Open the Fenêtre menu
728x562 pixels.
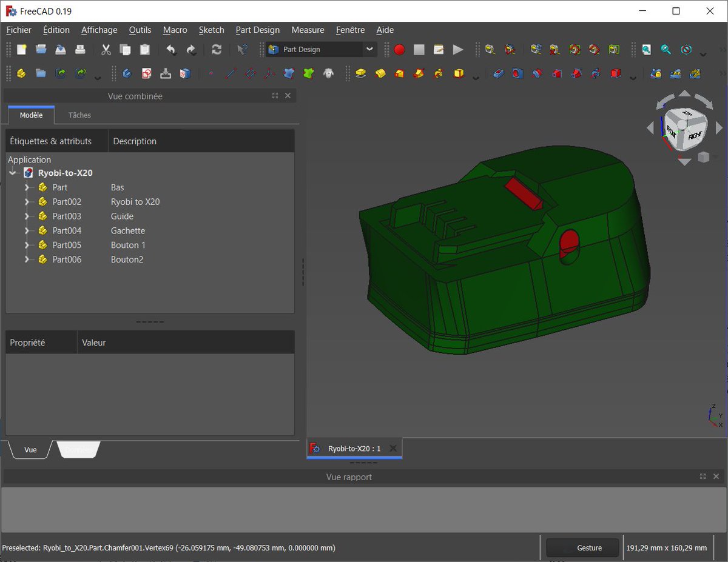click(x=351, y=30)
